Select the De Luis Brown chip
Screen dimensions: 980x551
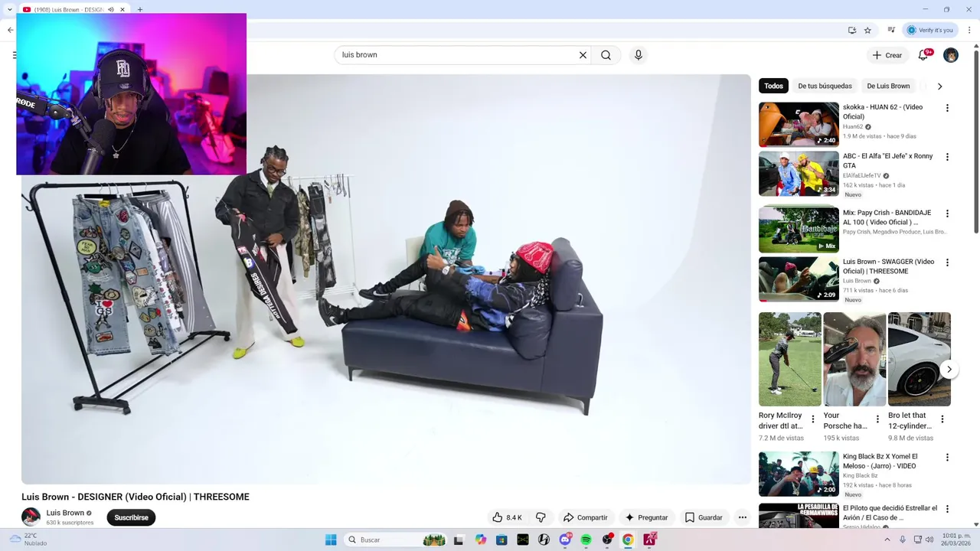888,86
